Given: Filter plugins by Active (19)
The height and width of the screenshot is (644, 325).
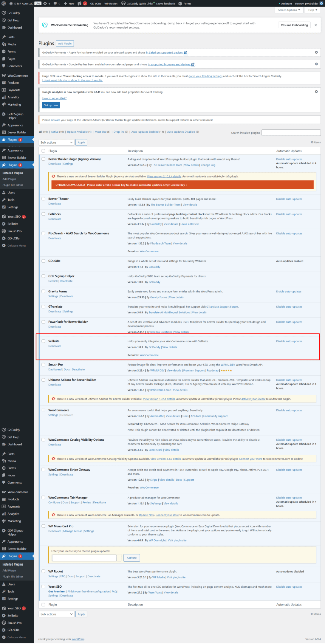Looking at the screenshot, I should coord(57,132).
